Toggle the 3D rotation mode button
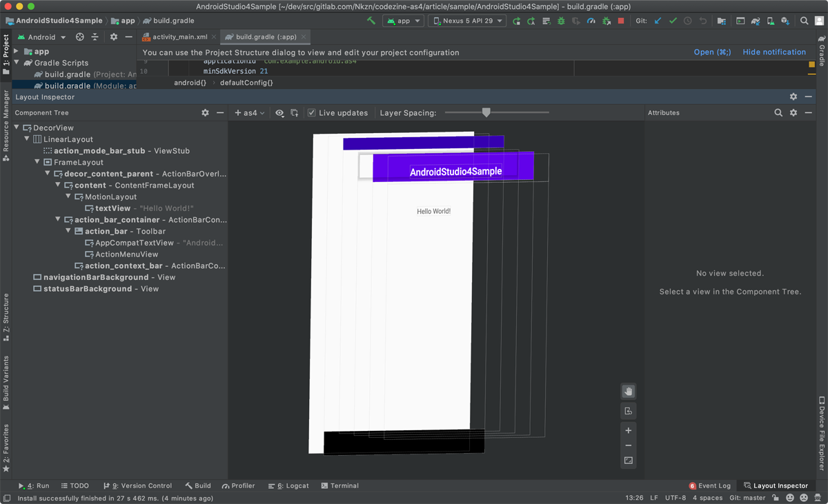This screenshot has width=828, height=504. pyautogui.click(x=628, y=411)
